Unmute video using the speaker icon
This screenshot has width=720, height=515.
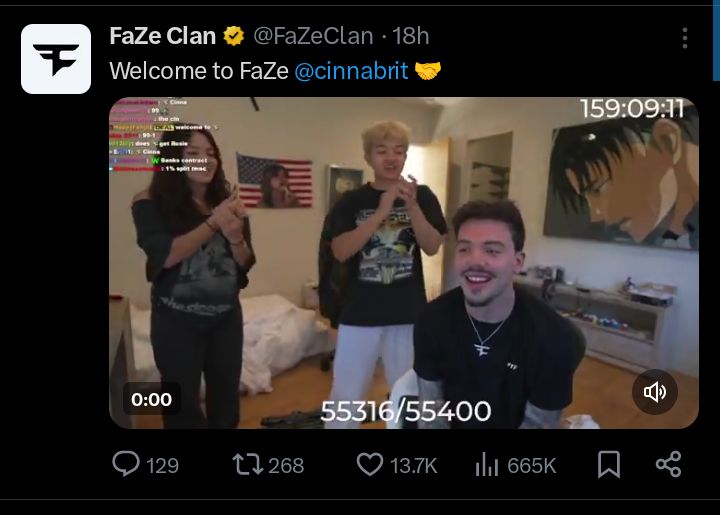click(655, 392)
